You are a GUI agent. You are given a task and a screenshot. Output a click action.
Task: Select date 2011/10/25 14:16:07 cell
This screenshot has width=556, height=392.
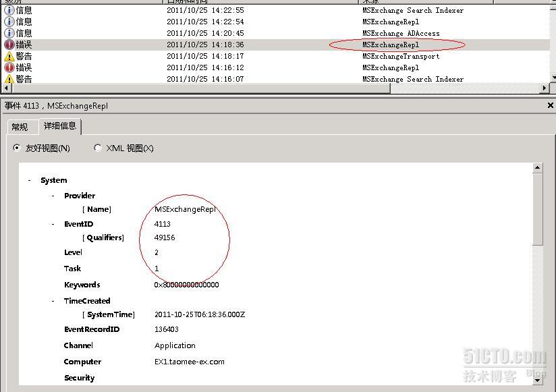pos(205,79)
